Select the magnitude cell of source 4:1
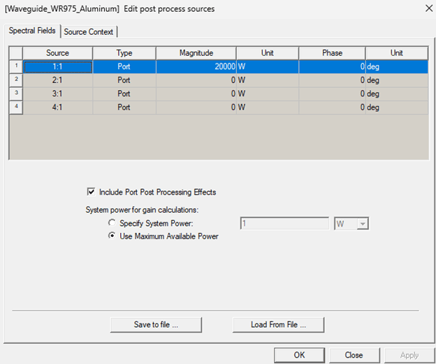436x364 pixels. tap(196, 107)
